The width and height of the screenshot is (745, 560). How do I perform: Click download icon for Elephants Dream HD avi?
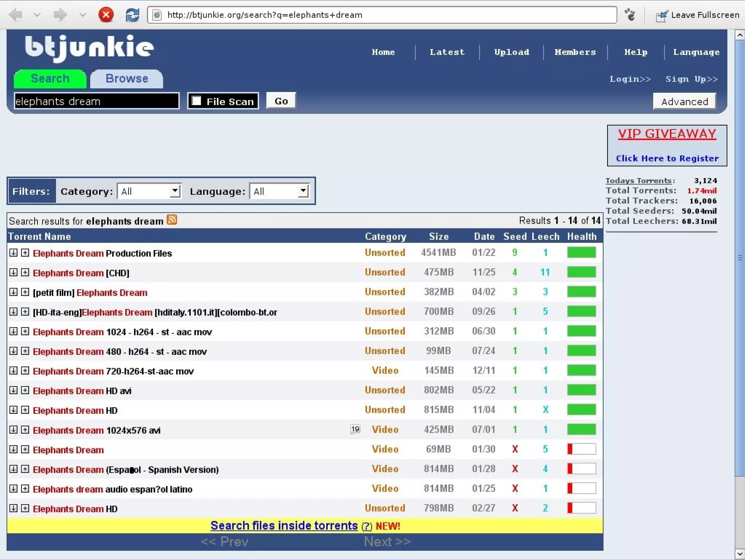(13, 390)
